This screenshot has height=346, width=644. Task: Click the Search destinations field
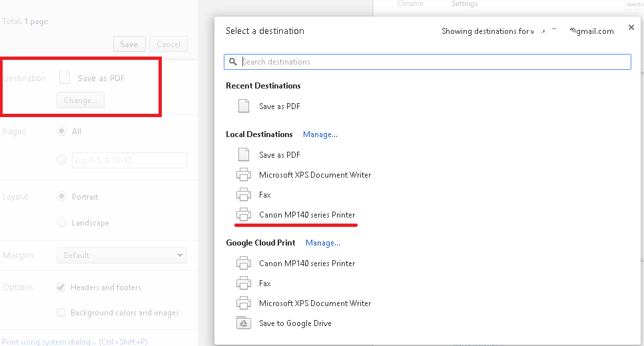433,62
